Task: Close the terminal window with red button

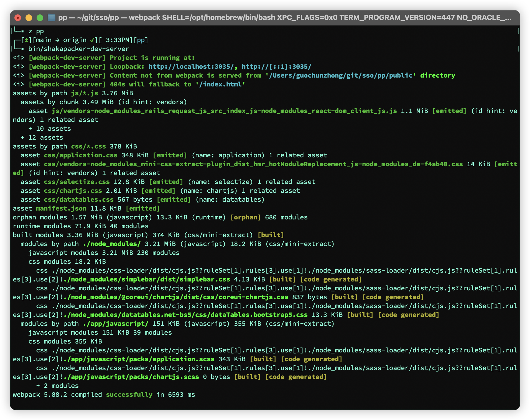Action: [x=18, y=18]
